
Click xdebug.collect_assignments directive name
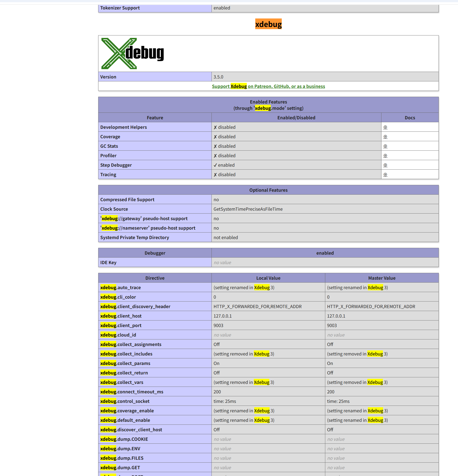[x=131, y=344]
